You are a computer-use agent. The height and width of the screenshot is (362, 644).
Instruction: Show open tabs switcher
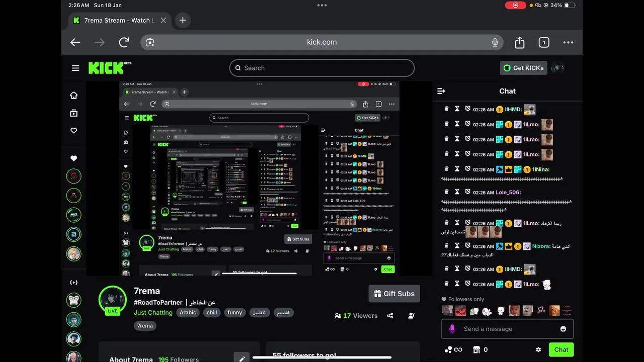[x=544, y=42]
